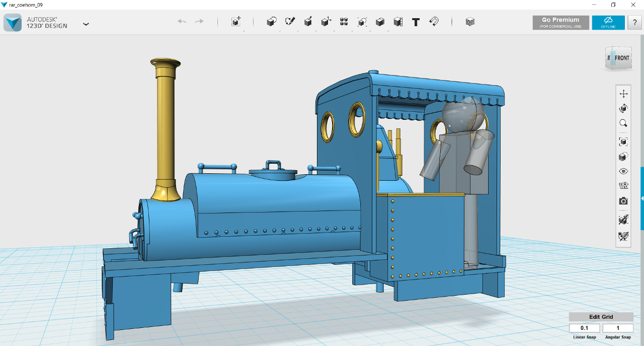Activate the Snap magnet tool
The height and width of the screenshot is (346, 644).
tap(434, 22)
